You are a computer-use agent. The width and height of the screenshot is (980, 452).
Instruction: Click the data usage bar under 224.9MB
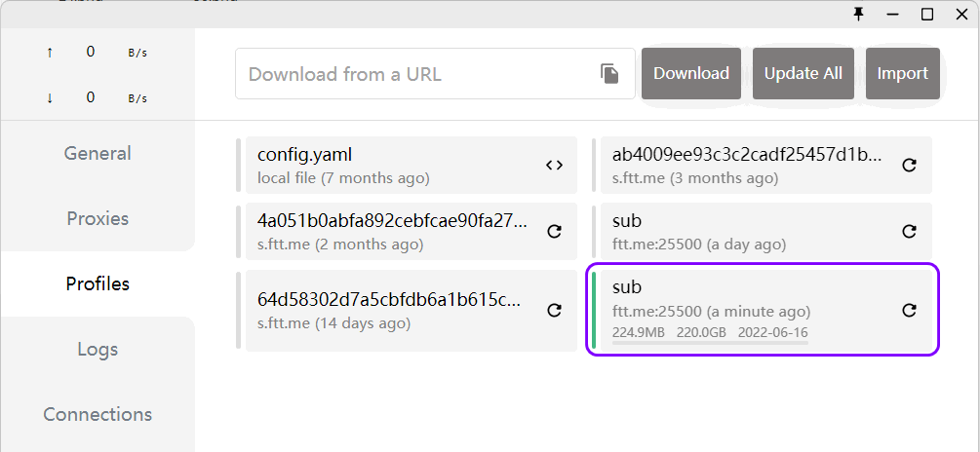pos(710,342)
